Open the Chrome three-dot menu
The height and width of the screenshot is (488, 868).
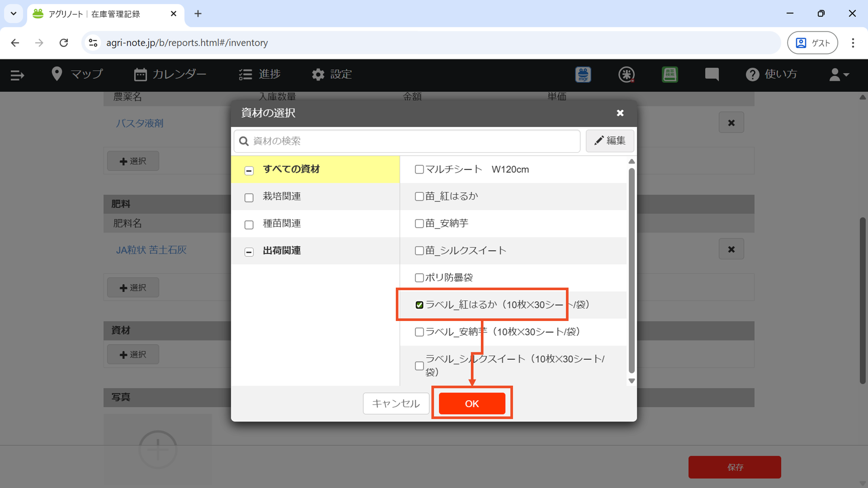coord(853,43)
